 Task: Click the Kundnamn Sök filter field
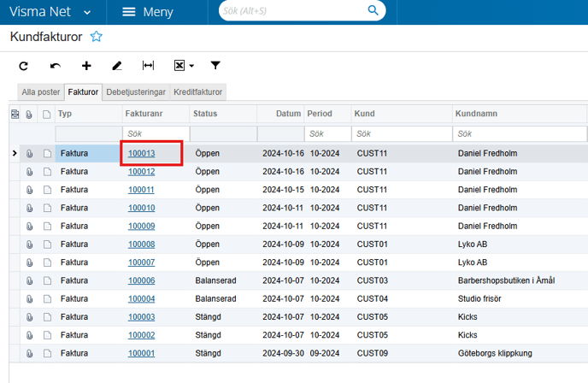pos(520,134)
